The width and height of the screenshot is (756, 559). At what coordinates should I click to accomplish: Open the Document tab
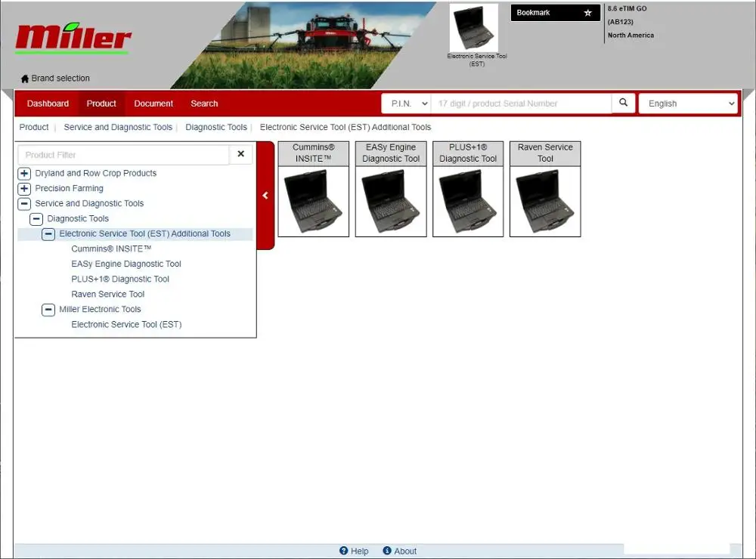coord(153,103)
